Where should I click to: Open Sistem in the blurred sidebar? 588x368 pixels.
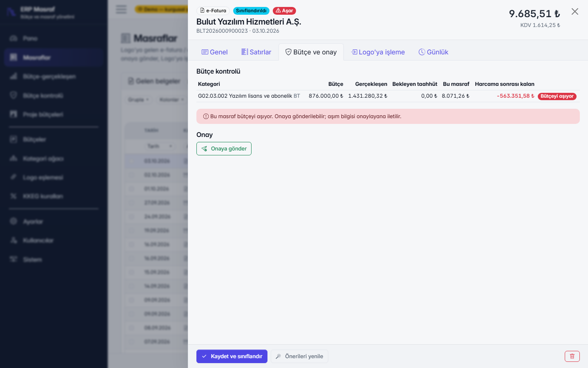click(x=53, y=260)
